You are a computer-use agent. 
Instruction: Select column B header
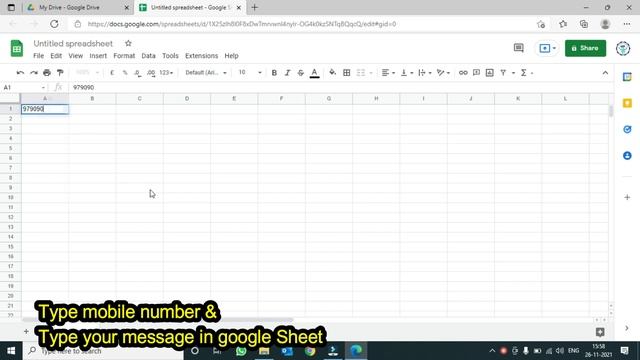coord(92,98)
